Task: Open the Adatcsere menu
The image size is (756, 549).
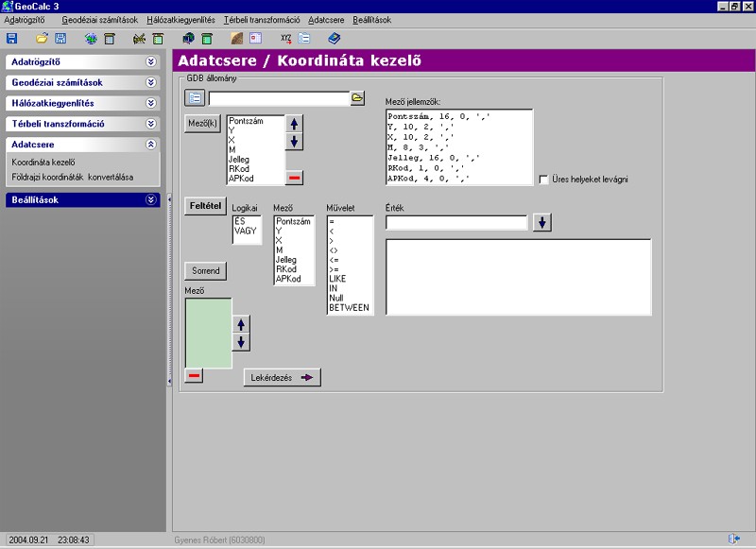Action: (326, 20)
